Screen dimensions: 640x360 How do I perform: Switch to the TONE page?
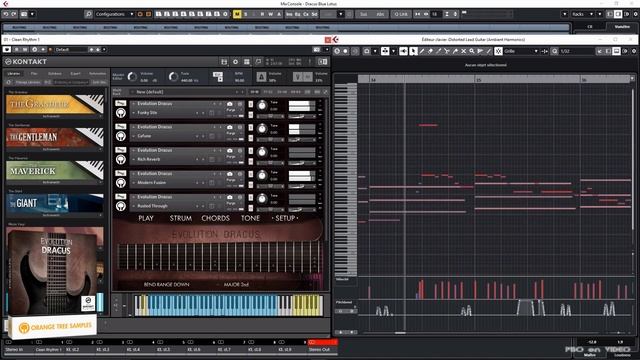coord(250,218)
